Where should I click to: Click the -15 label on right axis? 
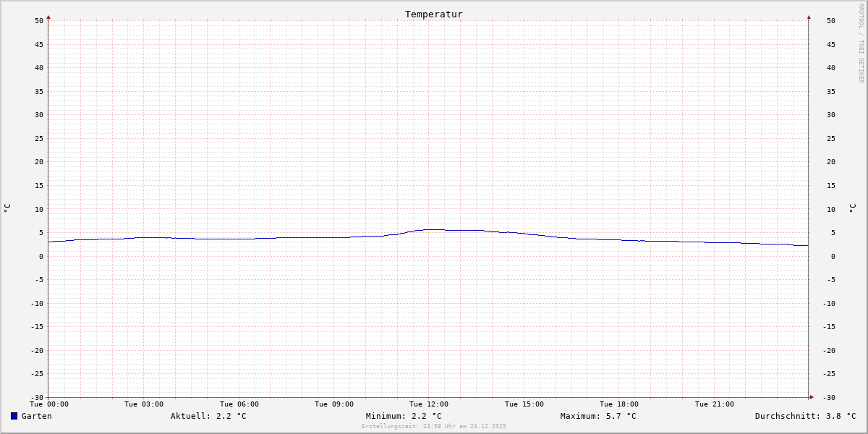coord(829,326)
